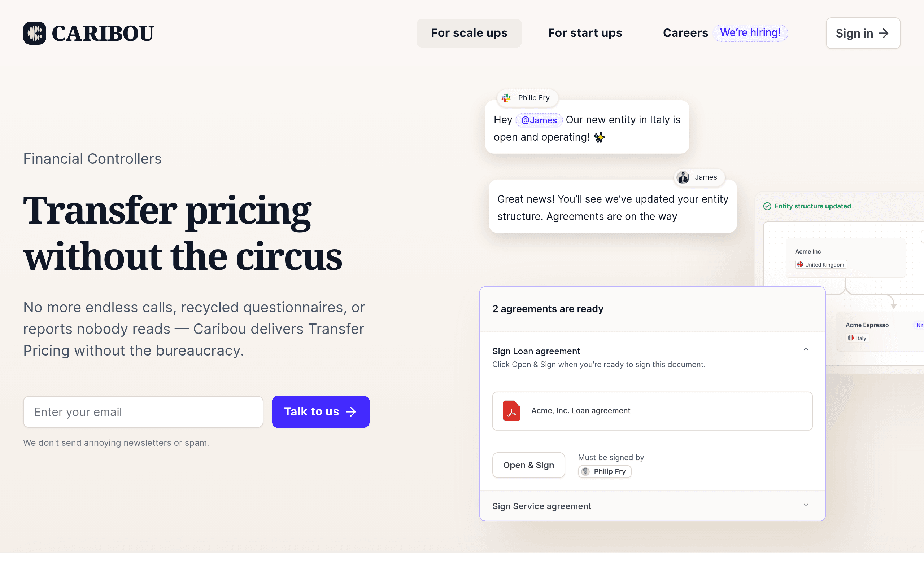Click the arrow icon inside Sign in
The image size is (924, 577).
[x=884, y=33]
